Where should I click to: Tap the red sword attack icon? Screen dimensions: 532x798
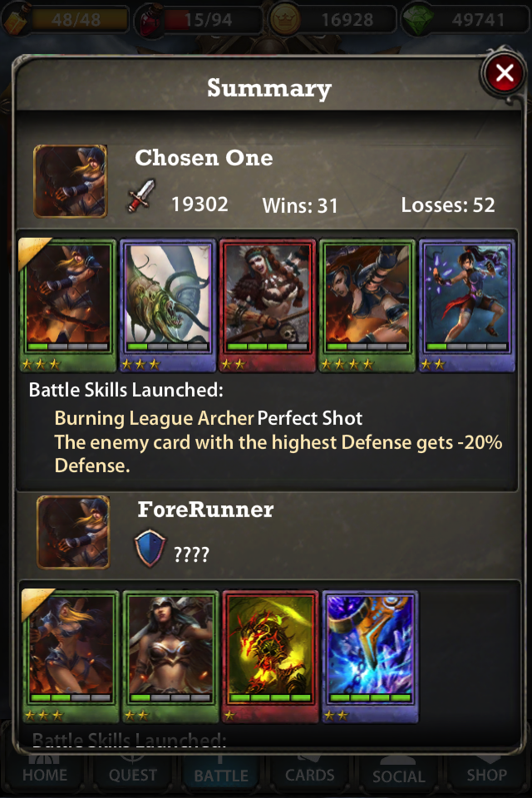point(142,196)
